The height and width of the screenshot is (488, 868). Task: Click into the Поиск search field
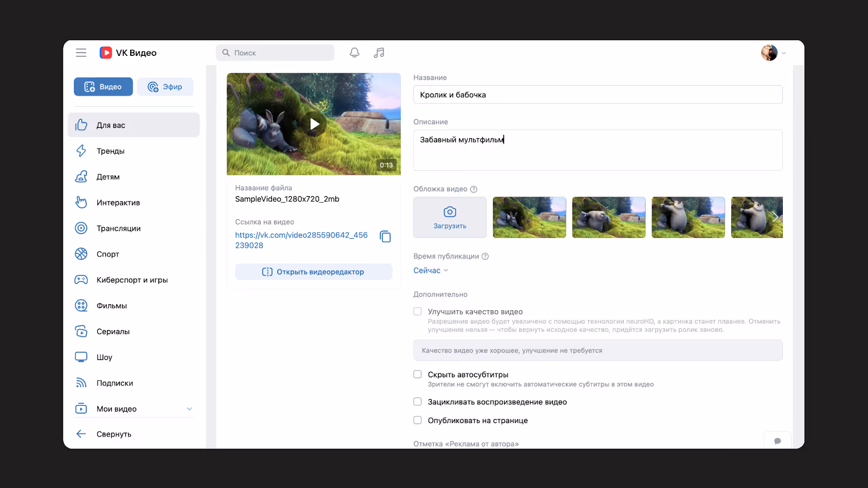coord(275,53)
